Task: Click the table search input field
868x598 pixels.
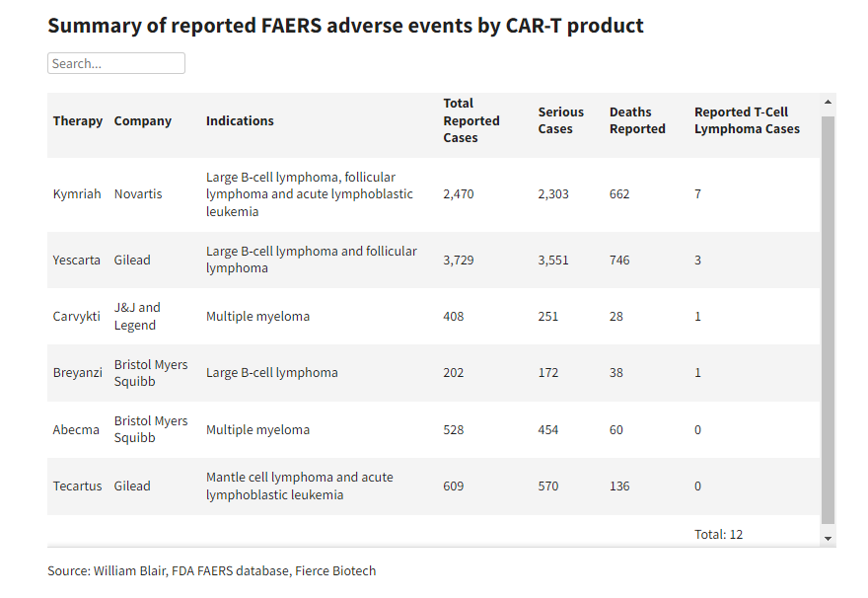Action: (116, 63)
